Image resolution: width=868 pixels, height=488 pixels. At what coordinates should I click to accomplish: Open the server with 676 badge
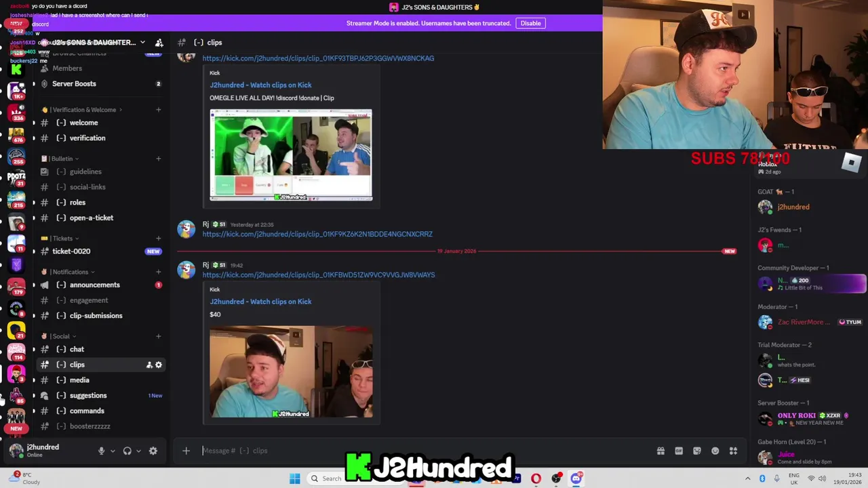click(x=16, y=134)
